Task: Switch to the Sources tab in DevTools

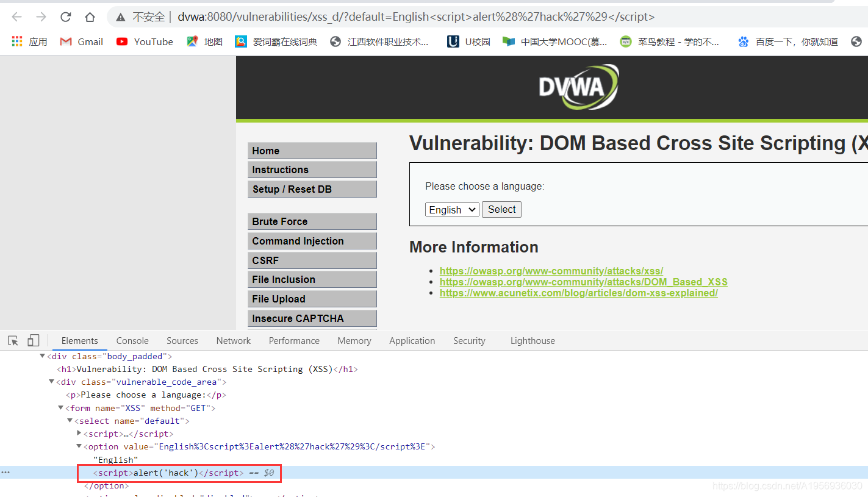Action: (x=182, y=341)
